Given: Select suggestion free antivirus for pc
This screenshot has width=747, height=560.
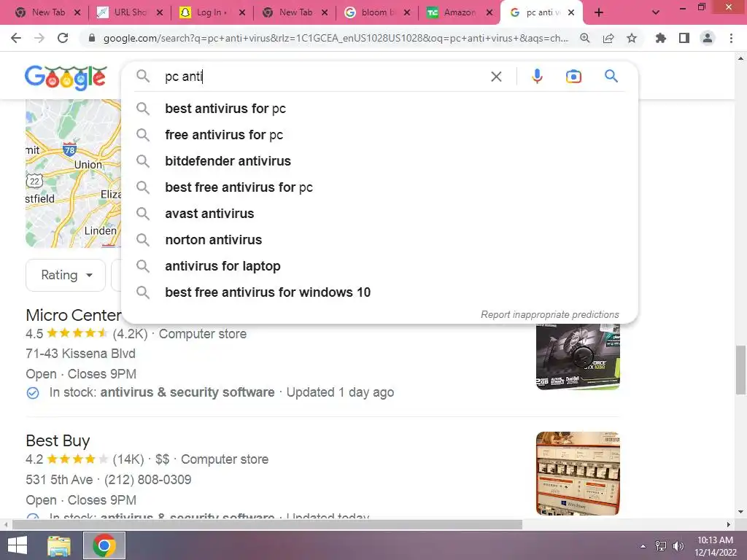Looking at the screenshot, I should click(379, 135).
